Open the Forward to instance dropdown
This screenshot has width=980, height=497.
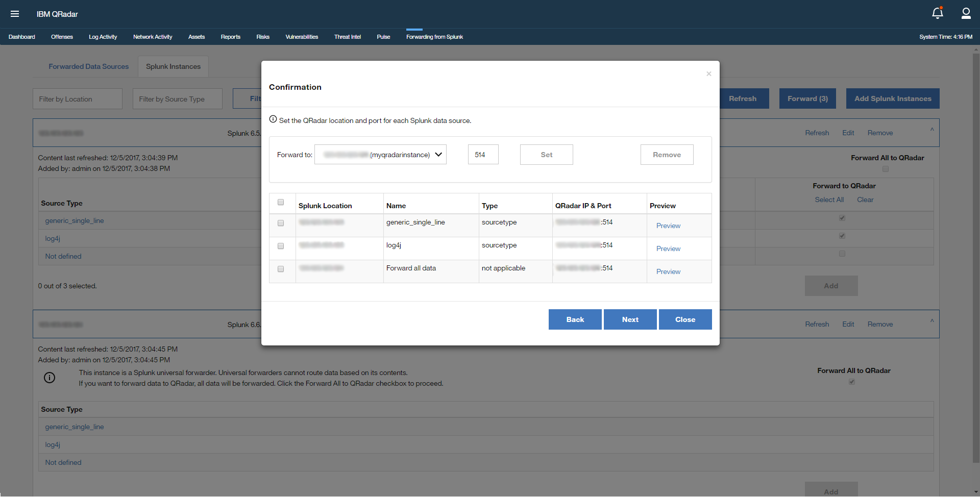point(380,155)
